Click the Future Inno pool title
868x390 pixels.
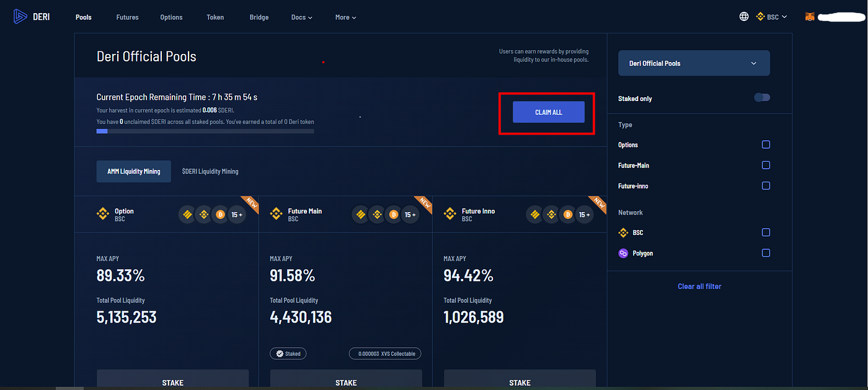[x=479, y=211]
